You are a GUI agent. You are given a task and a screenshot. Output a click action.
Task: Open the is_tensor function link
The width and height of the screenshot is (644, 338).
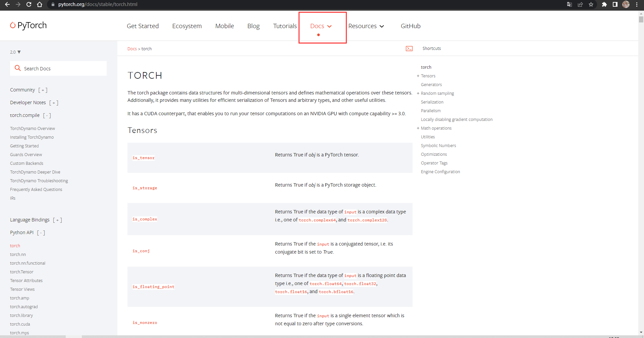[x=144, y=158]
